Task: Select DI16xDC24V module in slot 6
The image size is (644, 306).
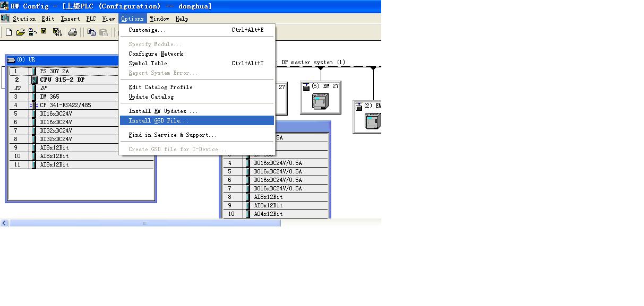Action: click(x=64, y=122)
